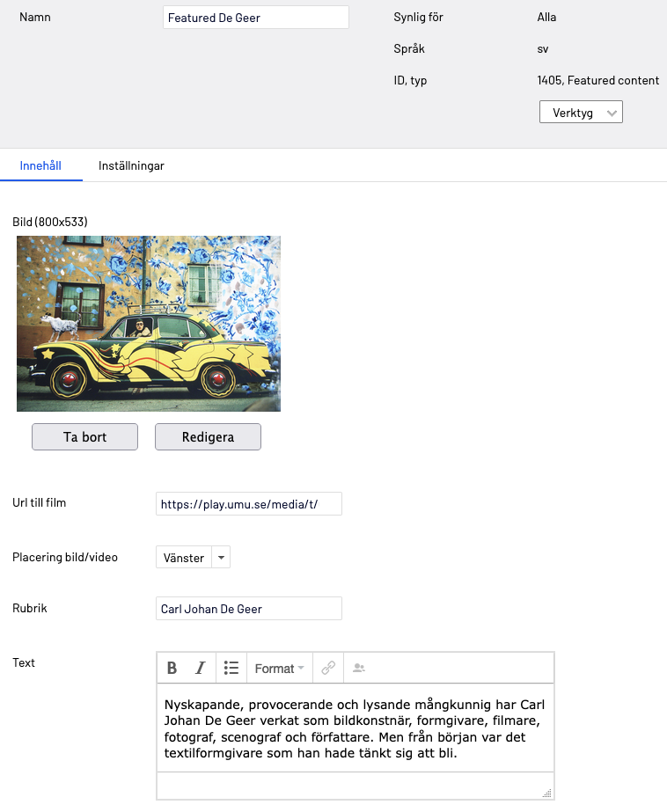The height and width of the screenshot is (812, 667).
Task: Switch to the Innehåll tab
Action: [40, 165]
